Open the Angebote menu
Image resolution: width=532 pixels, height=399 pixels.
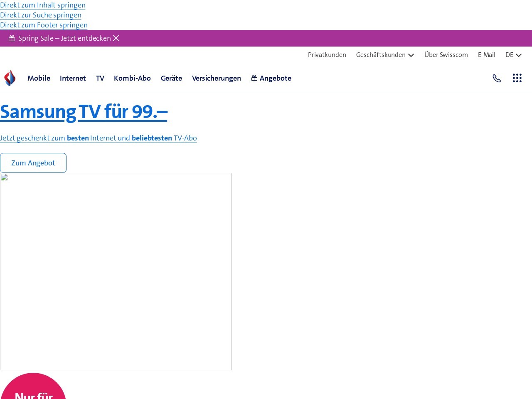pos(271,78)
